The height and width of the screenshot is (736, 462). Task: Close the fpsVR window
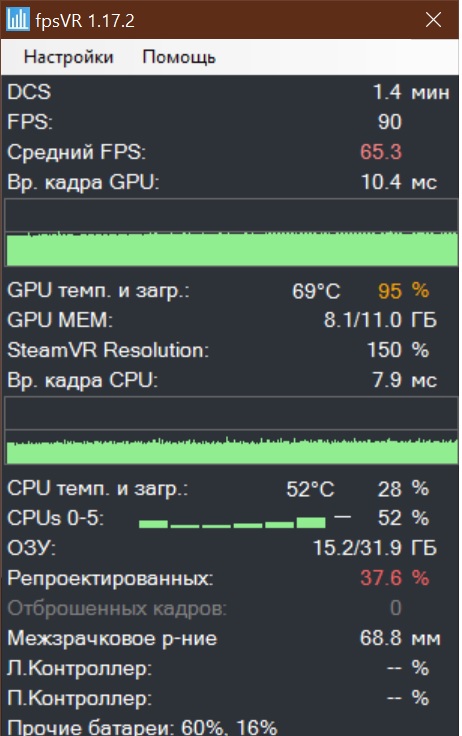click(x=433, y=20)
